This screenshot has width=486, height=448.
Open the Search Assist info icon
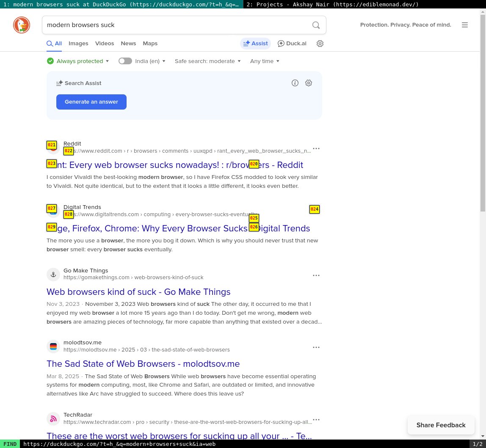pyautogui.click(x=295, y=83)
